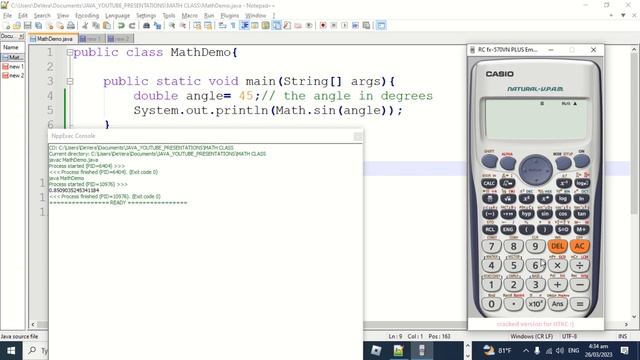Click the editor vertical scrollbar down arrow

point(634,316)
